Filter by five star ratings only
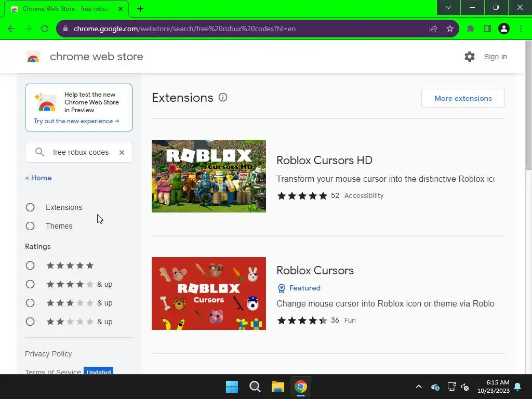Viewport: 532px width, 399px height. tap(30, 265)
